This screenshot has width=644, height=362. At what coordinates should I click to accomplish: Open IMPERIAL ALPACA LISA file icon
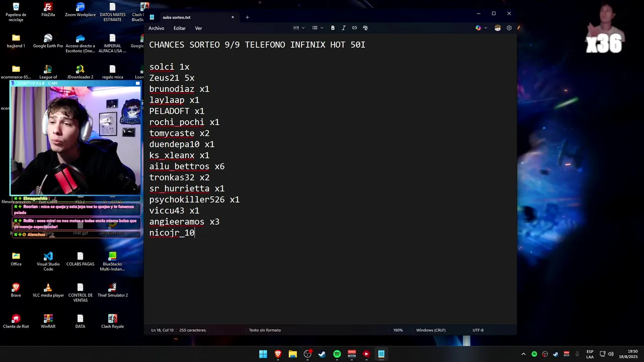[x=113, y=43]
